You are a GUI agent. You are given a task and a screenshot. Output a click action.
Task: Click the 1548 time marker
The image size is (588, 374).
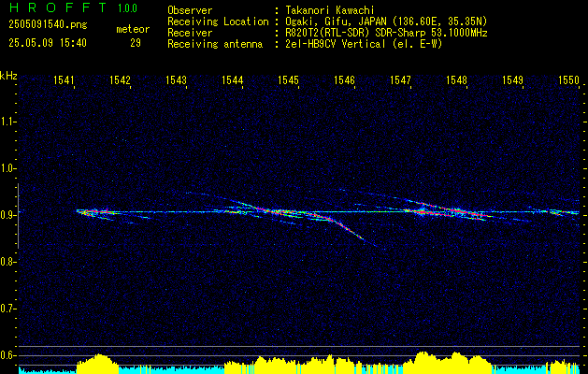coord(456,80)
